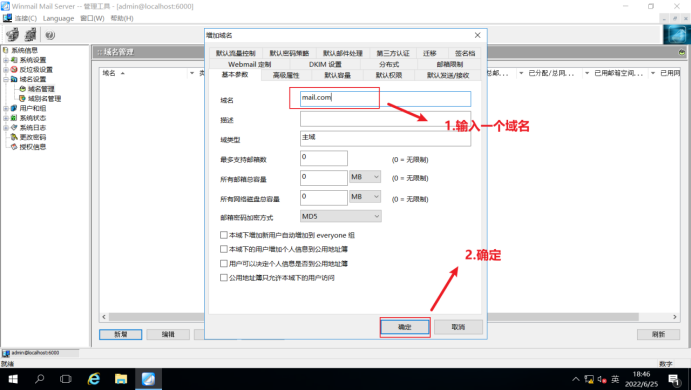
Task: Click the 英 input method indicator
Action: click(x=615, y=379)
